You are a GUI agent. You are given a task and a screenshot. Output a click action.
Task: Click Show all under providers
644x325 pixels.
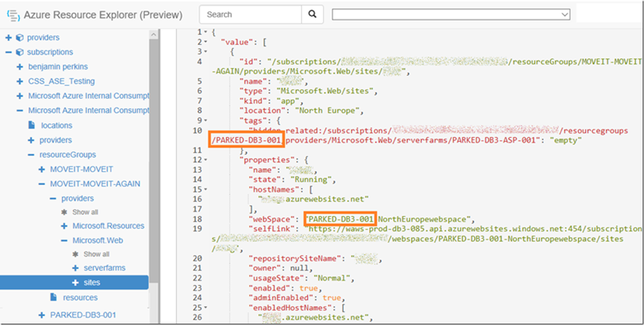[85, 212]
